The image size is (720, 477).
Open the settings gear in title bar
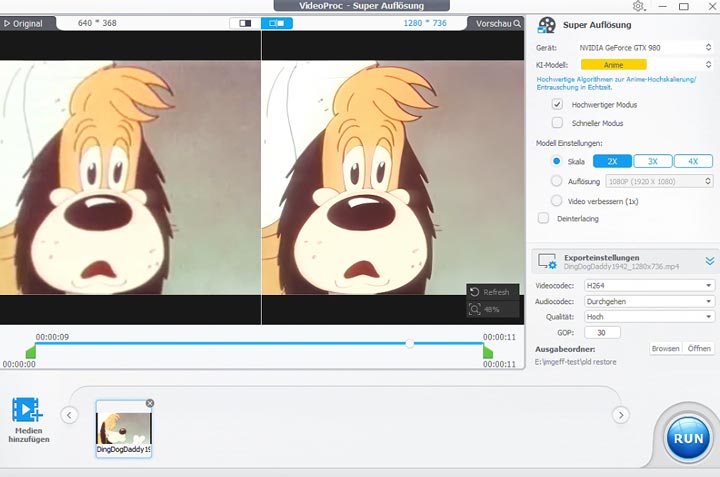click(638, 6)
